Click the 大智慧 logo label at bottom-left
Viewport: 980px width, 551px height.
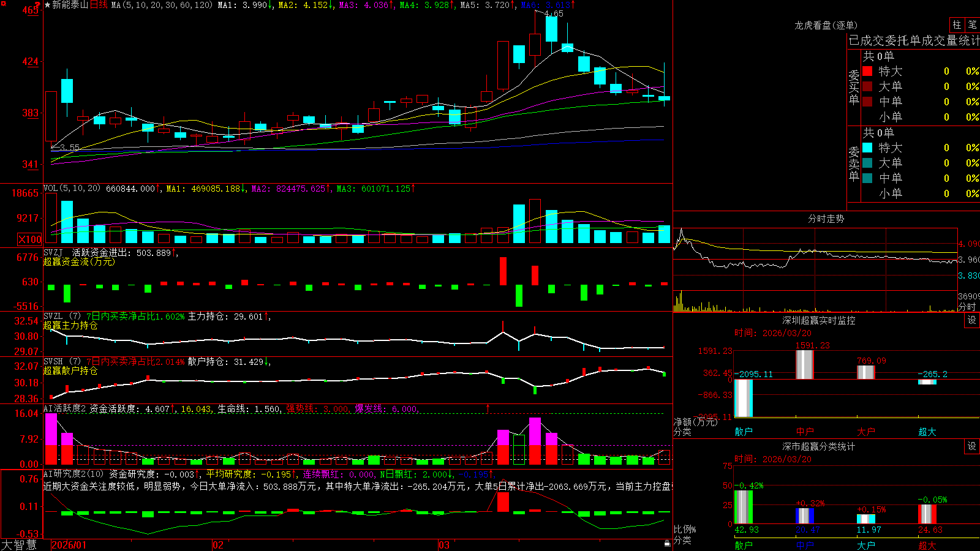click(19, 545)
